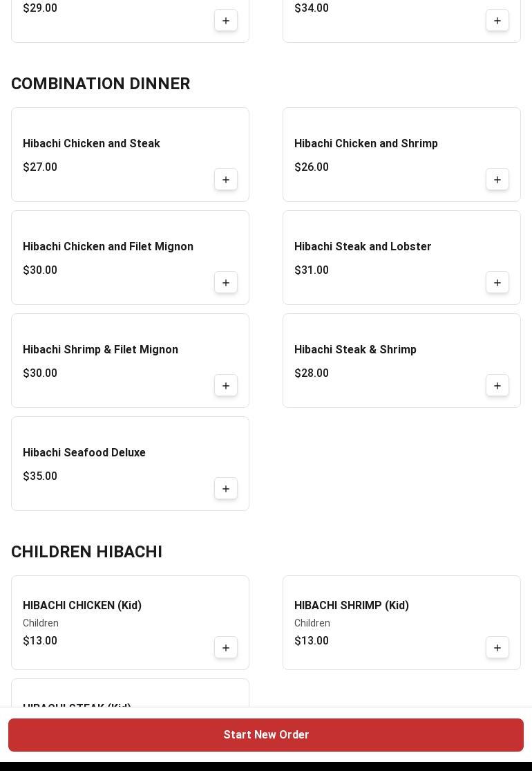Add HIBACHI SHRIMP (Kid) with plus icon
This screenshot has width=532, height=771.
pos(497,648)
